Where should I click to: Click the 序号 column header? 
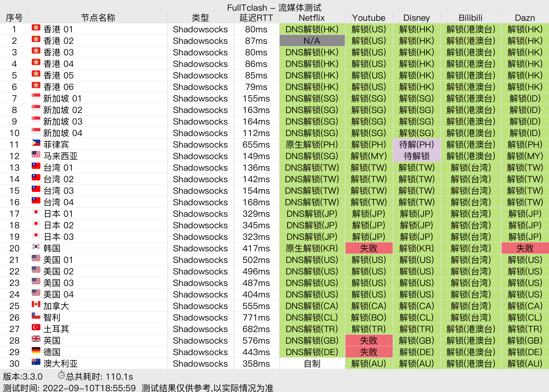click(14, 18)
